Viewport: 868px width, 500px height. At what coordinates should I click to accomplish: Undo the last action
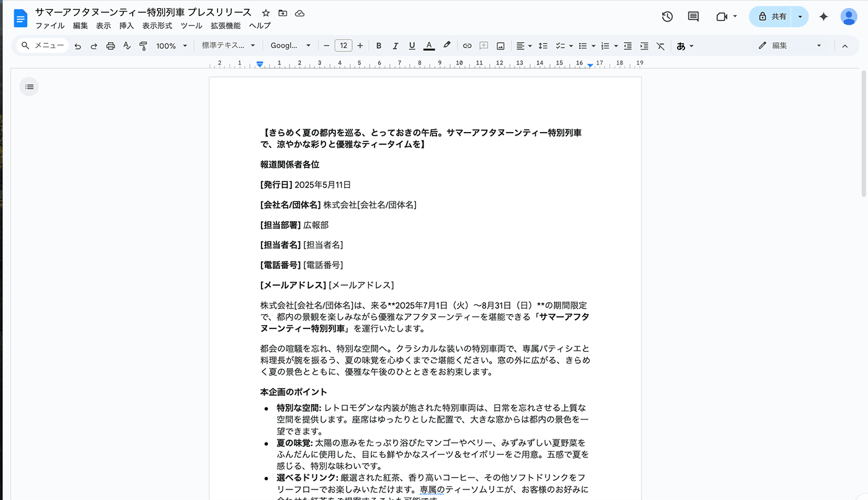(77, 46)
